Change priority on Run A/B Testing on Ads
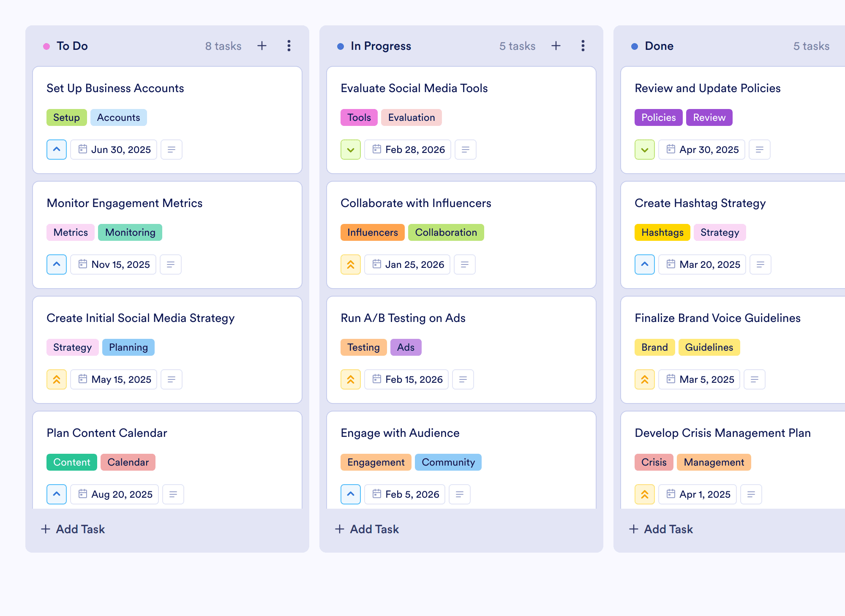Viewport: 845px width, 616px height. tap(351, 379)
